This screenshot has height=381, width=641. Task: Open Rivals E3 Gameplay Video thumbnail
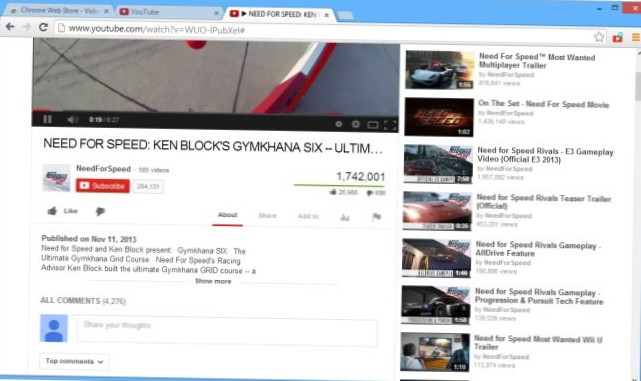438,164
